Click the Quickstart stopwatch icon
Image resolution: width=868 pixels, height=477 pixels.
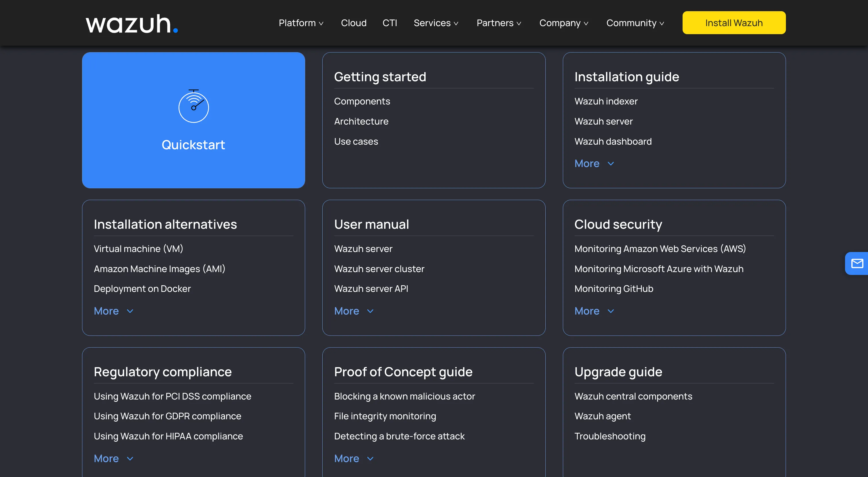click(x=193, y=106)
